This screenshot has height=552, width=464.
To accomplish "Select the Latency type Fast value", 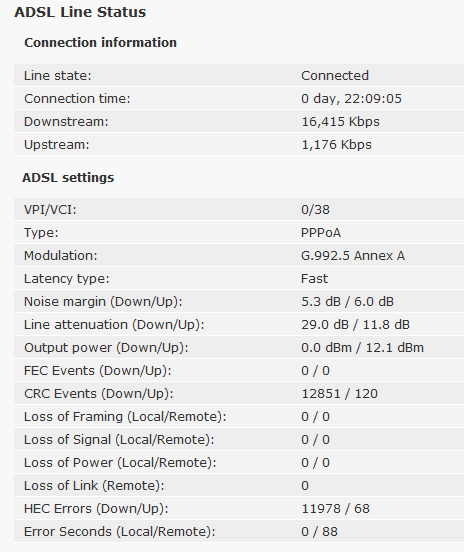I will click(x=314, y=279).
